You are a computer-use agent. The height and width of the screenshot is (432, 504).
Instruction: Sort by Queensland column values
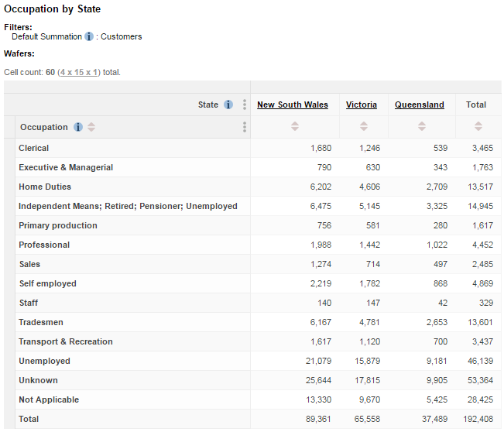420,127
